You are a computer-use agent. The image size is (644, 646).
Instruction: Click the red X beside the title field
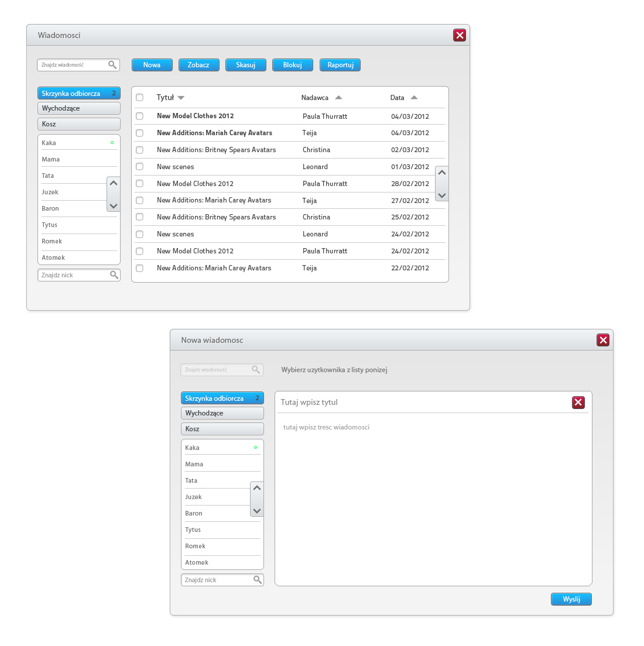[x=578, y=402]
